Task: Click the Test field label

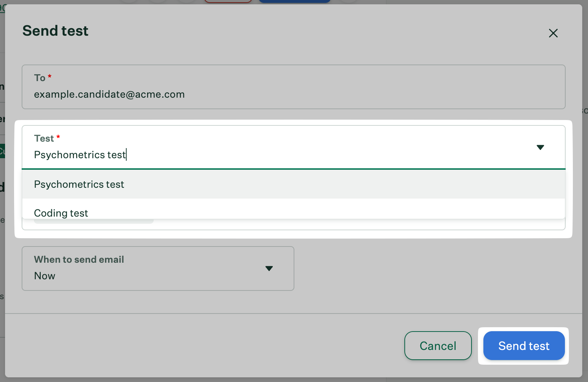Action: 44,138
